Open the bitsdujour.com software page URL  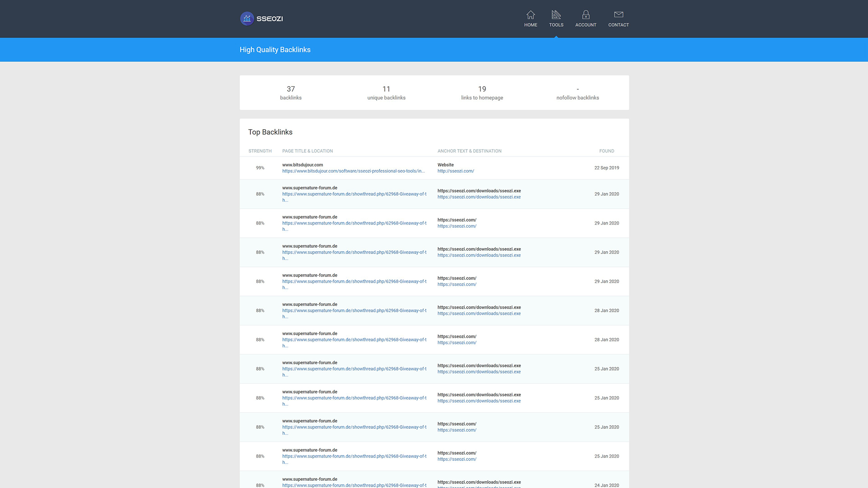coord(354,171)
